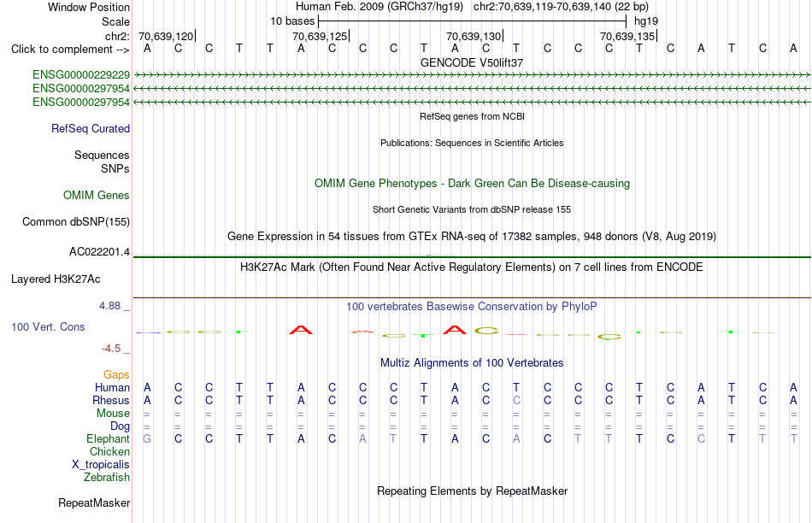Click the Elephant G base in alignment
Screen dimensions: 812x523
pyautogui.click(x=147, y=438)
